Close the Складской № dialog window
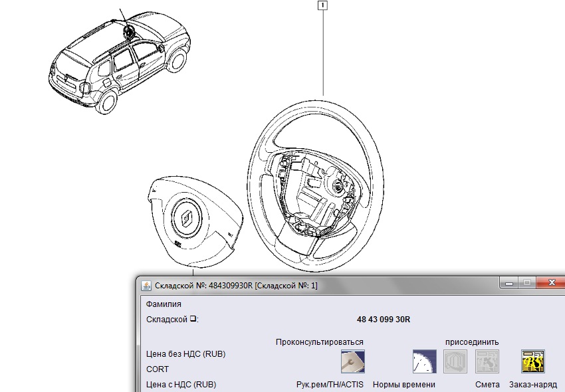Viewport: 565px width, 392px height. [551, 284]
